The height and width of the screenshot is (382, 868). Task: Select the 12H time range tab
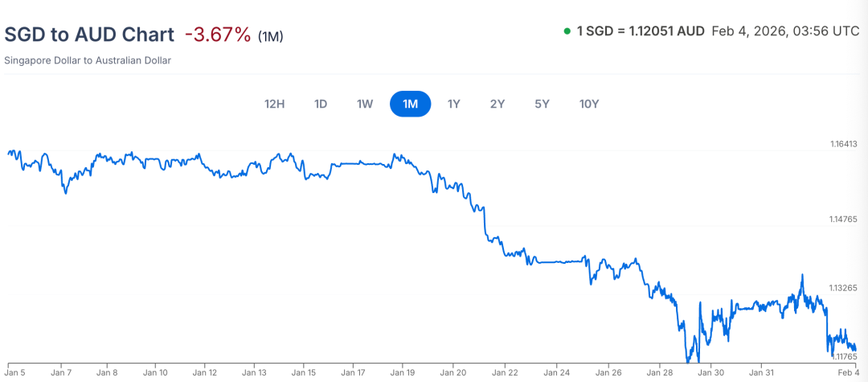[x=275, y=104]
